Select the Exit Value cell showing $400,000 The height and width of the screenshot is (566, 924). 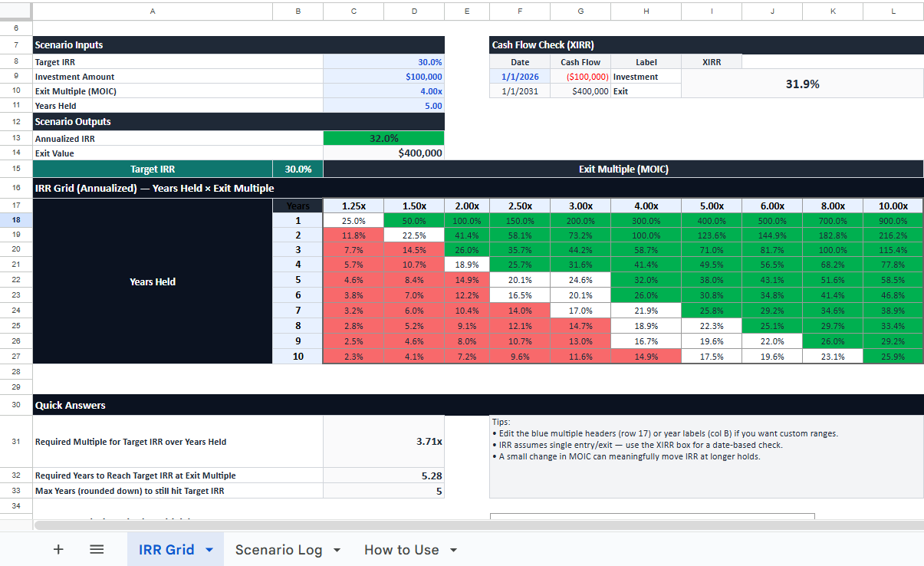[383, 153]
